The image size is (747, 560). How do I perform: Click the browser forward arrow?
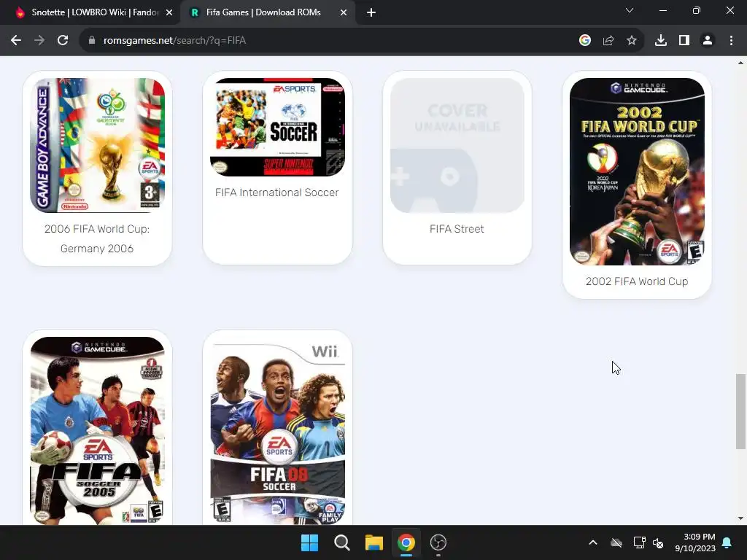pos(39,41)
